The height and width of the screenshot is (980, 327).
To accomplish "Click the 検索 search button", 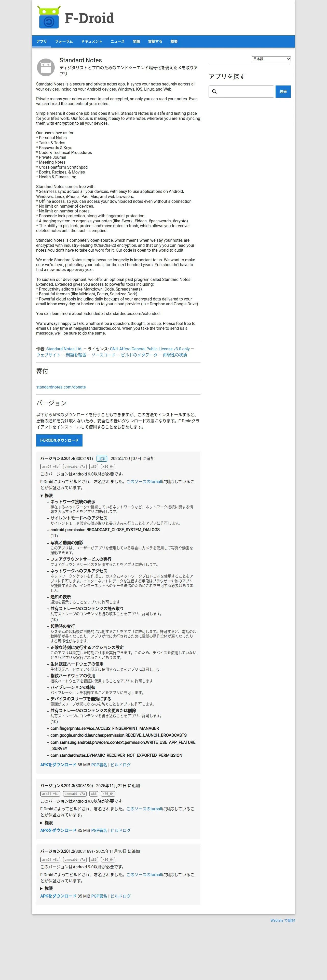I will pos(283,92).
